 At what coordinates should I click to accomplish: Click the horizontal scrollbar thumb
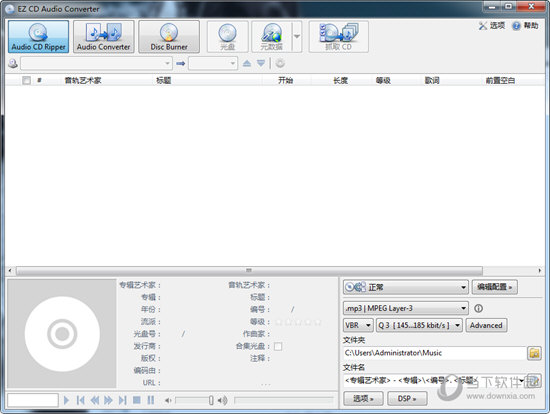click(249, 271)
